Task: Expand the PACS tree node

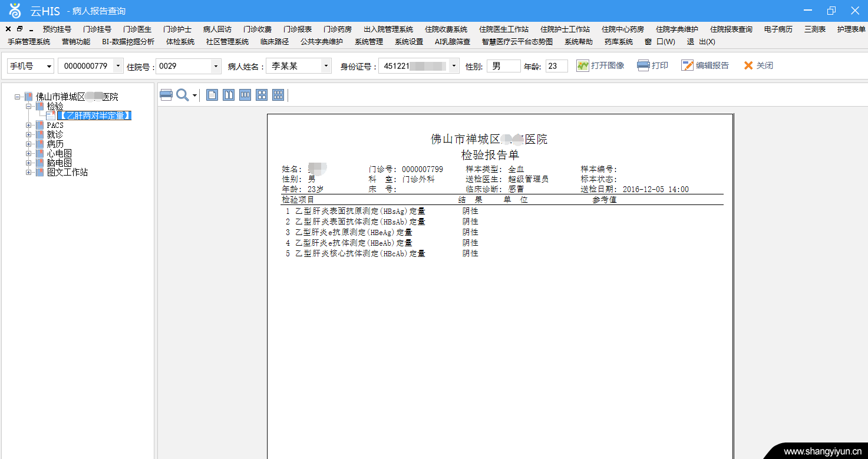Action: point(28,125)
